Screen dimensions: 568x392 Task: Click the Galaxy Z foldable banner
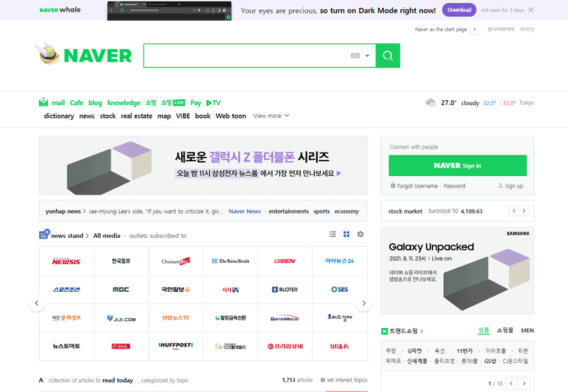[203, 165]
